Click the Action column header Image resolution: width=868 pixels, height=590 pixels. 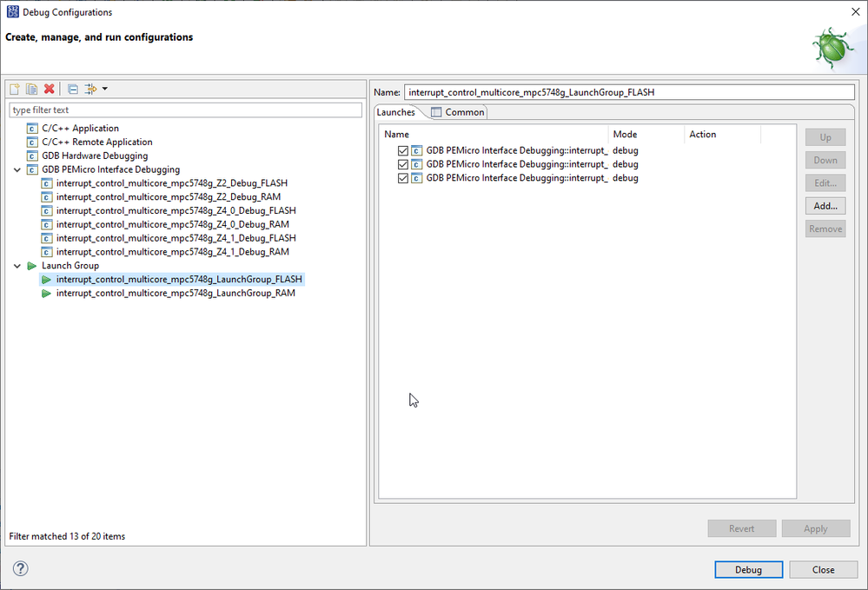pos(722,134)
